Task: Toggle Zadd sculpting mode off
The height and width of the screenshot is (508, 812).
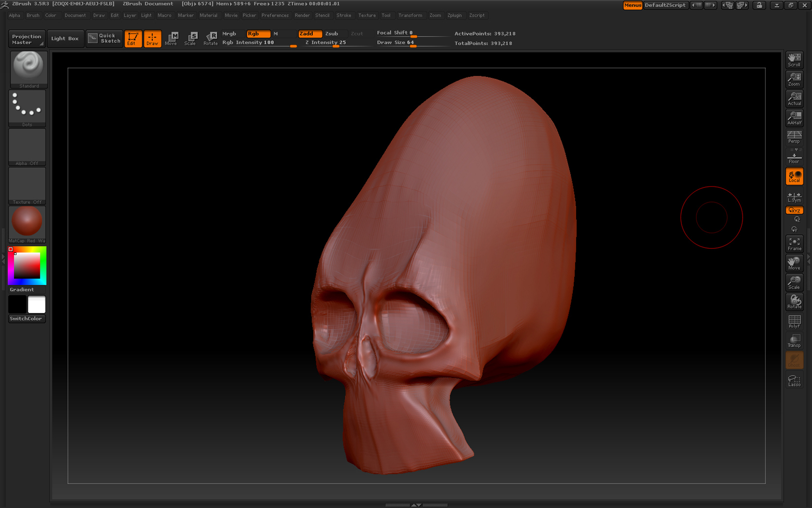Action: [310, 33]
